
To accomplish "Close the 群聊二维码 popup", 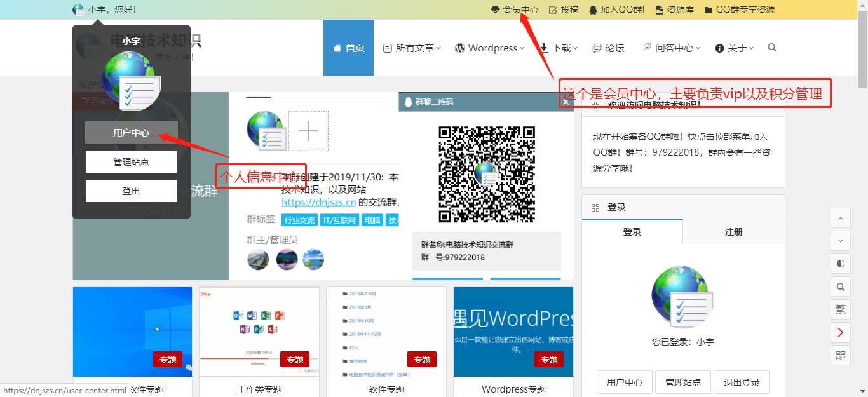I will pos(565,102).
